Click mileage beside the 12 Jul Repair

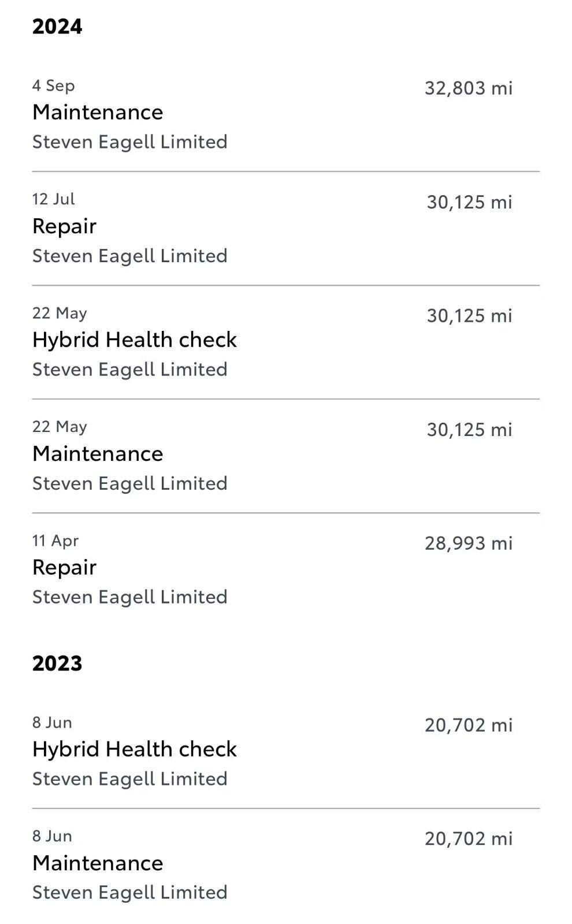coord(469,202)
